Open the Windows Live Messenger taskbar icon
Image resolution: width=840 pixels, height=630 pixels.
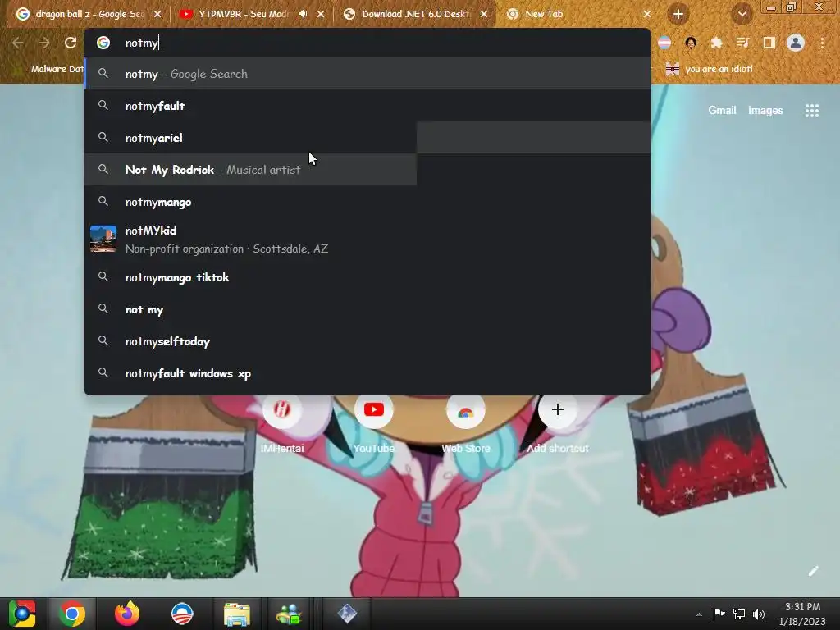290,614
